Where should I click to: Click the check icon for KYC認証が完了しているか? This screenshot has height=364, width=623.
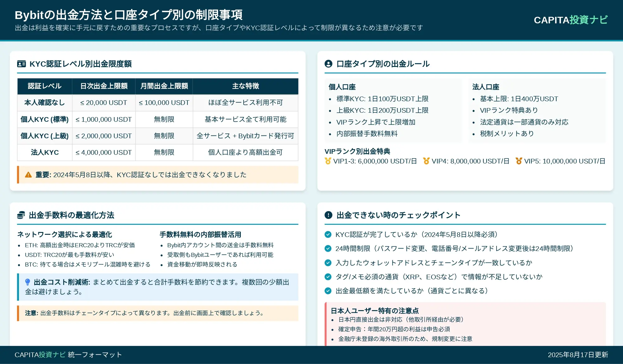(328, 234)
